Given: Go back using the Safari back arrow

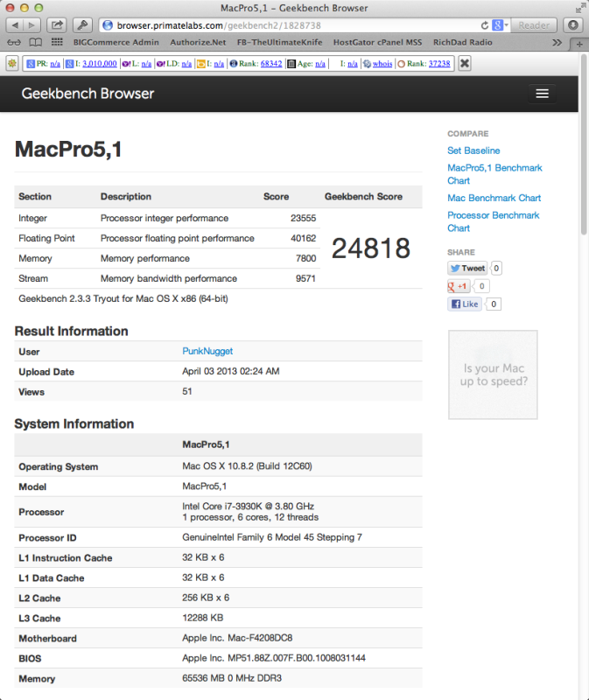Looking at the screenshot, I should [x=15, y=25].
